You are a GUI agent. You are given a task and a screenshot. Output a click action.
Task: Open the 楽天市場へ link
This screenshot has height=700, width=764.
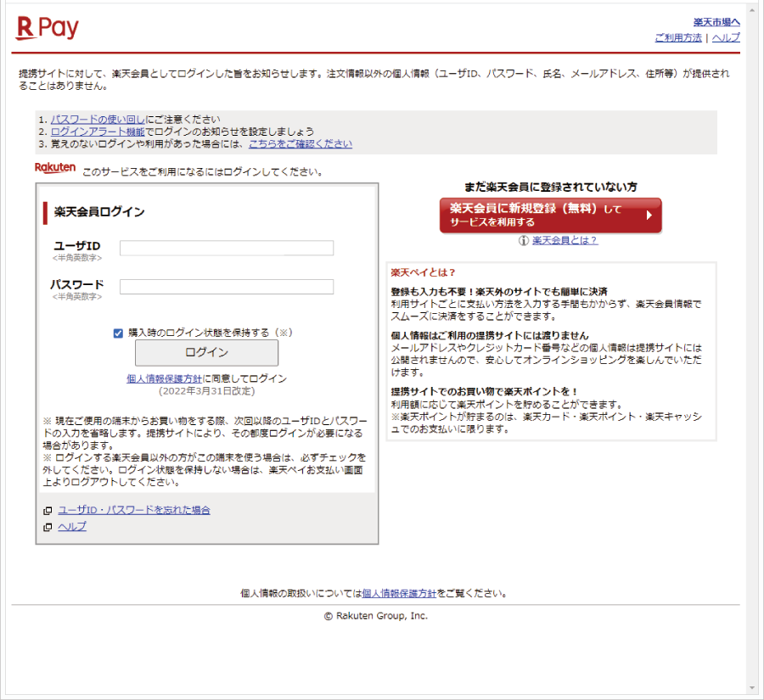tap(716, 22)
